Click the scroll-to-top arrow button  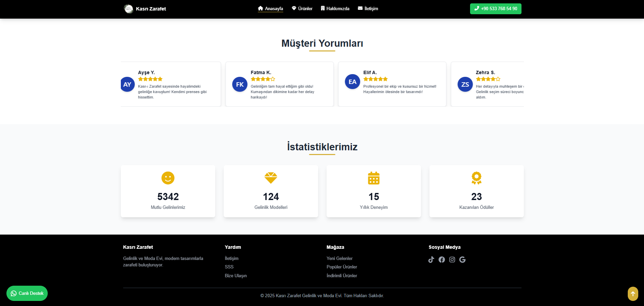pos(632,293)
